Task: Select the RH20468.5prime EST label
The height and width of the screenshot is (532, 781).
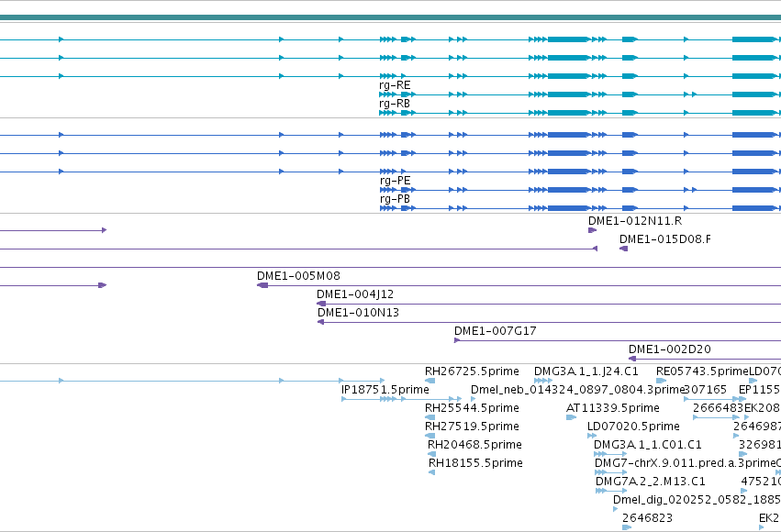Action: point(474,445)
